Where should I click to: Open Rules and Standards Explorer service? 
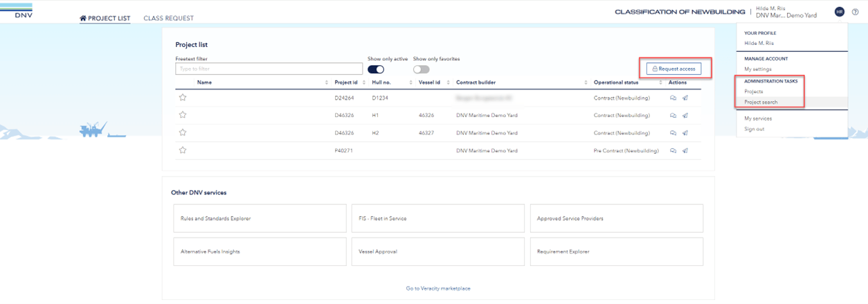pos(260,218)
